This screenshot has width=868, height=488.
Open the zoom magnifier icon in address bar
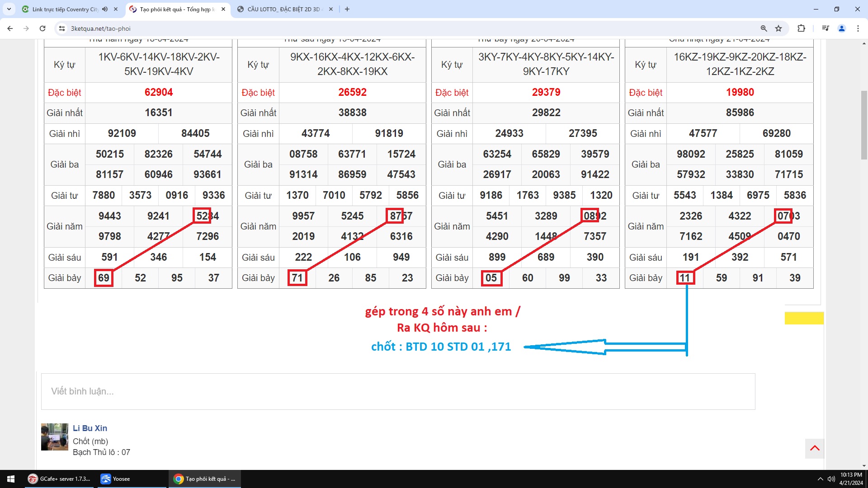[764, 28]
